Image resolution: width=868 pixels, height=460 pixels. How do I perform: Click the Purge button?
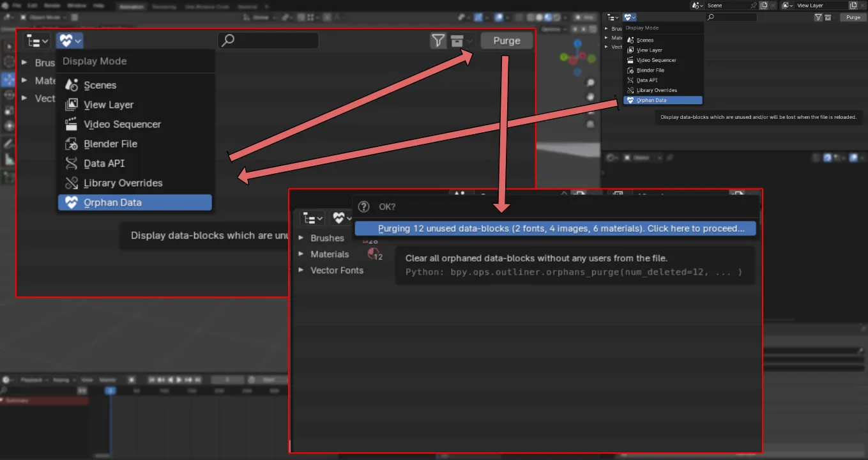coord(506,40)
